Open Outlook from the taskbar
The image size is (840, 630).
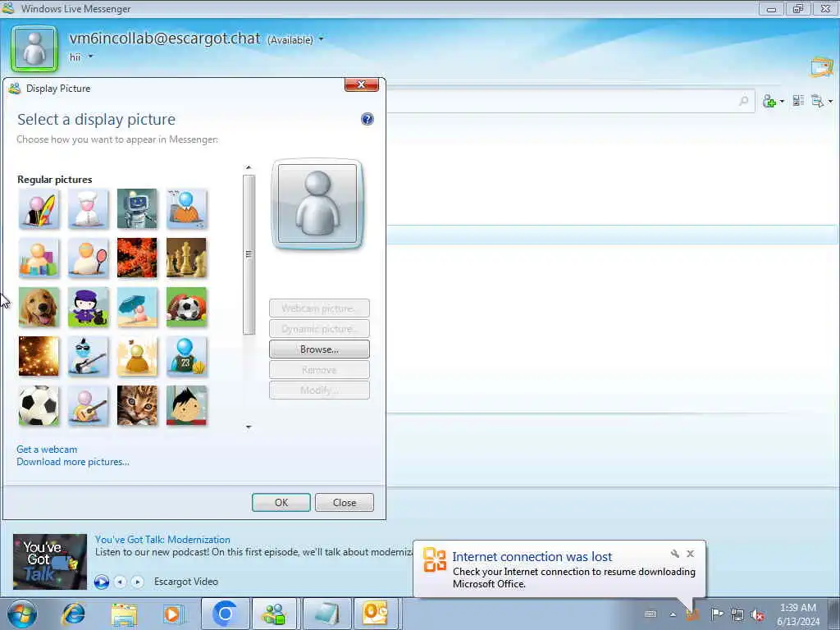[376, 614]
